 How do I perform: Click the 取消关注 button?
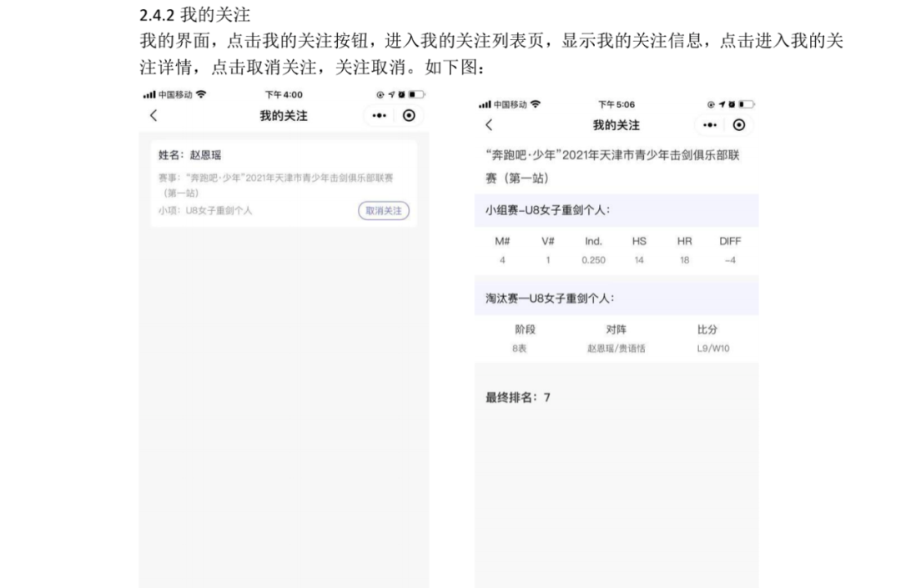coord(384,211)
